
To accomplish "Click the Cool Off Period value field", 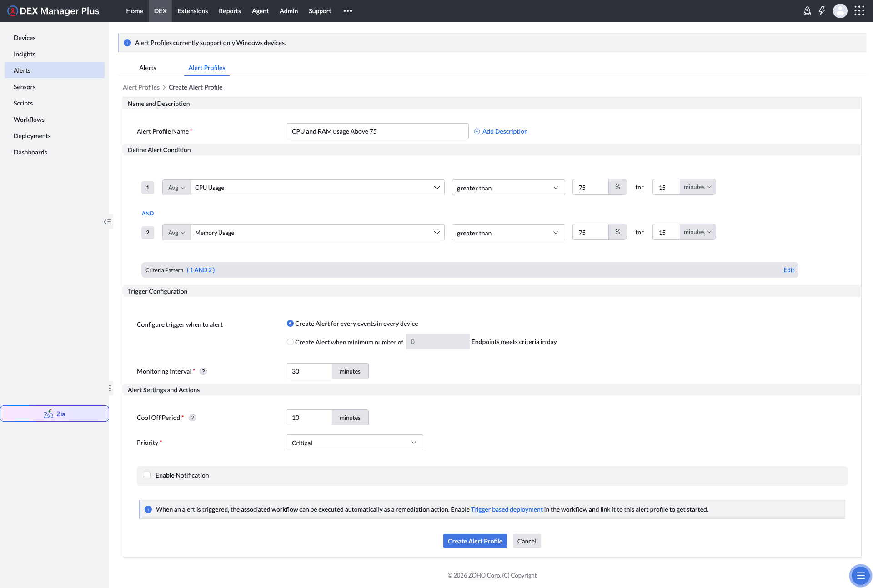I will (x=310, y=418).
